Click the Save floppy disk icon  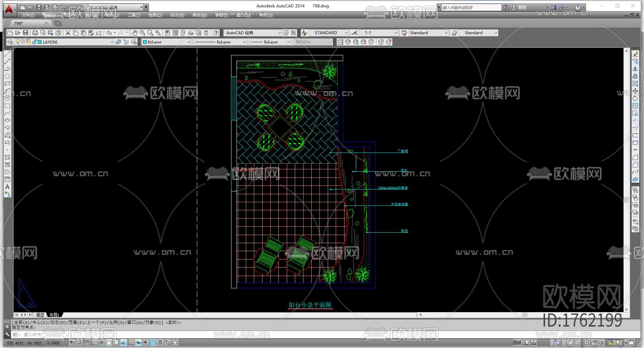(x=25, y=33)
